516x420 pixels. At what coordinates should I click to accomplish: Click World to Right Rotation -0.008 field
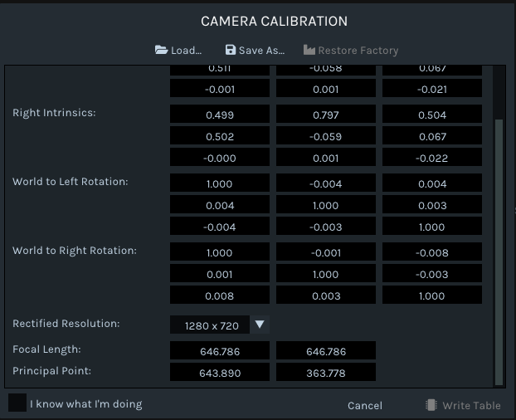point(432,252)
